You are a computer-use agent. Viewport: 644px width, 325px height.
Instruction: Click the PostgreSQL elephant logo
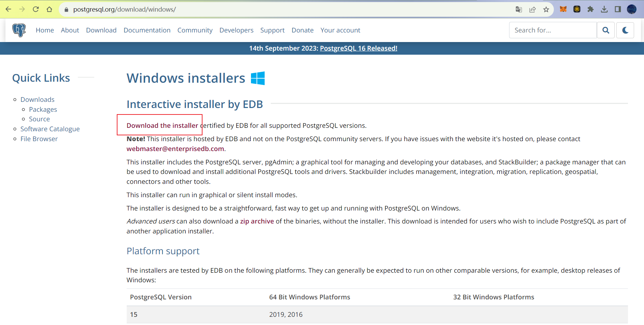pyautogui.click(x=19, y=30)
